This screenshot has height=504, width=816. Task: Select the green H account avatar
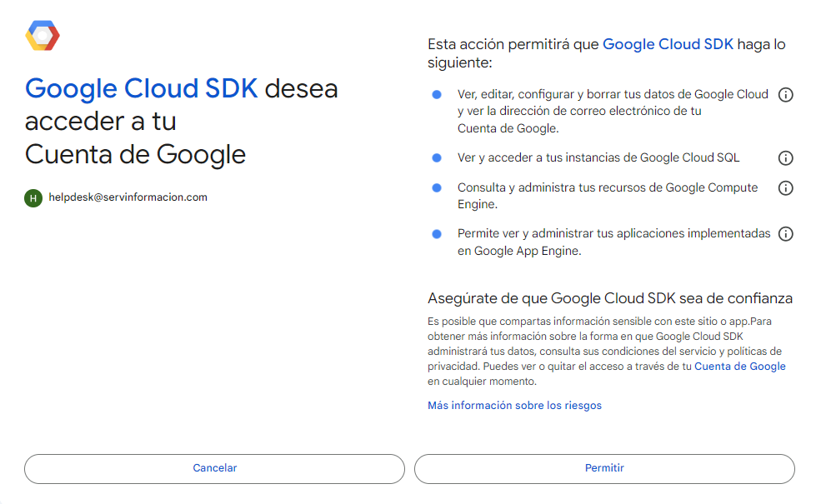33,197
